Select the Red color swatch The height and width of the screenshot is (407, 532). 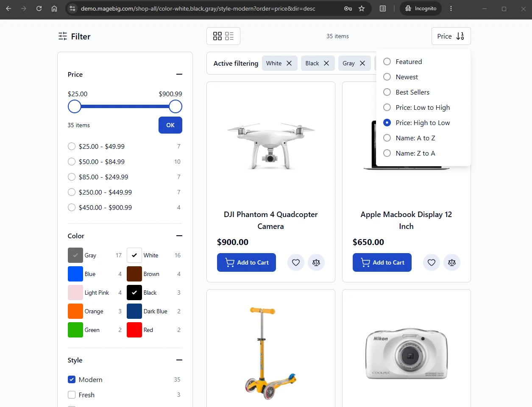134,330
